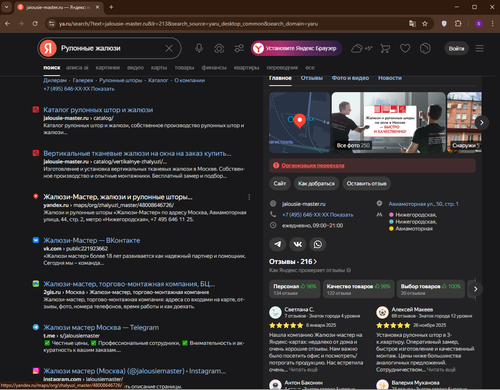Reload the page
Viewport: 500px width, 390px height.
coord(35,24)
